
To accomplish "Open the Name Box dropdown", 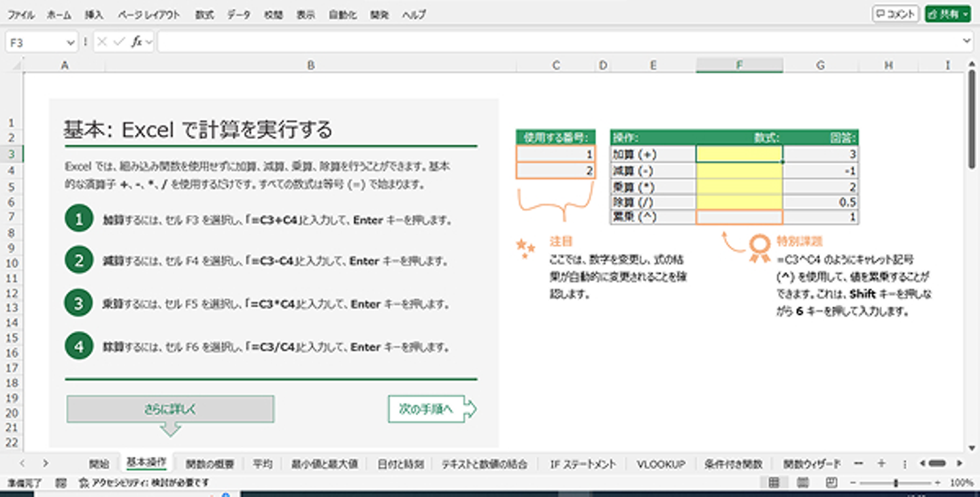I will click(71, 42).
